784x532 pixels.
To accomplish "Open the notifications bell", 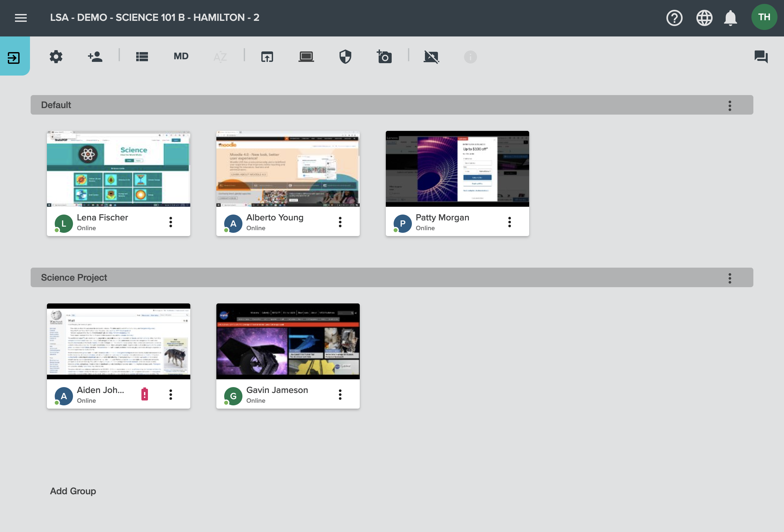I will tap(730, 18).
